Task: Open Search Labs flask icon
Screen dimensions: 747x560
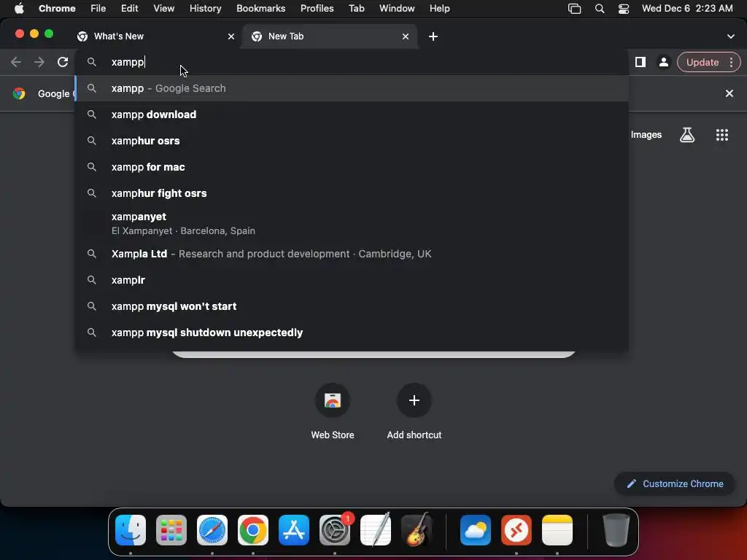Action: point(687,135)
